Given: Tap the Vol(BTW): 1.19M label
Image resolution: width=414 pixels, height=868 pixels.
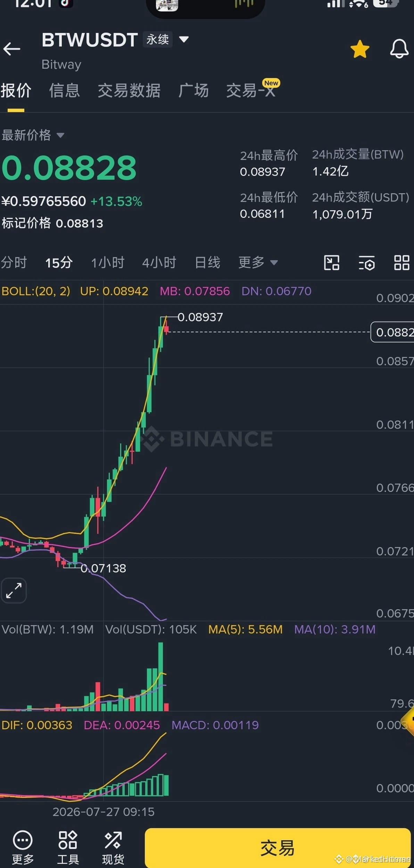Looking at the screenshot, I should click(x=48, y=630).
